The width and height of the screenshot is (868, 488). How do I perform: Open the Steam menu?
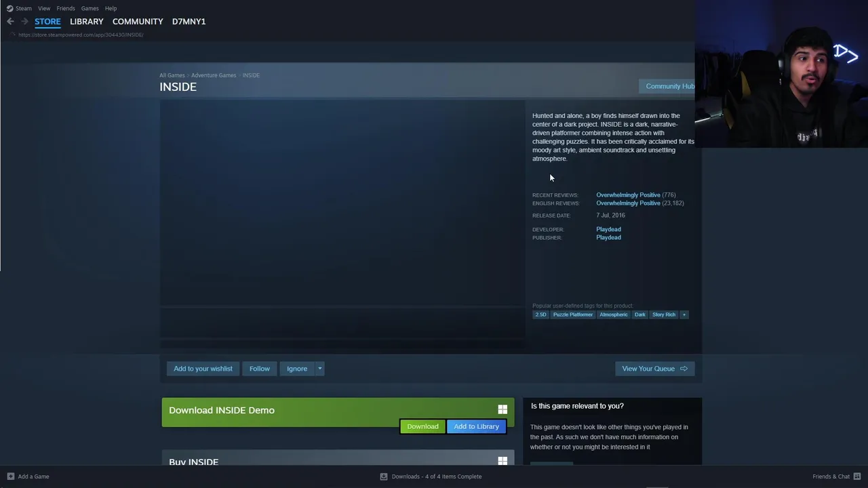[x=24, y=8]
